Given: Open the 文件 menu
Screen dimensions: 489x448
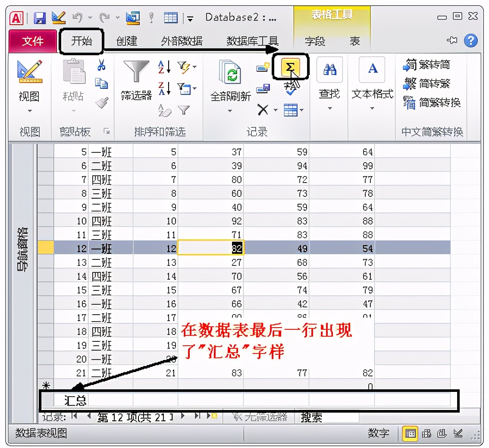Looking at the screenshot, I should point(32,41).
